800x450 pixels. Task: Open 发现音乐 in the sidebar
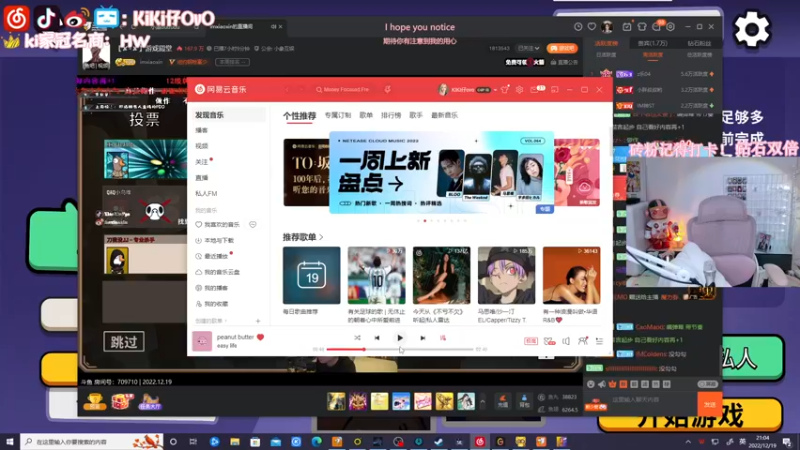click(228, 115)
